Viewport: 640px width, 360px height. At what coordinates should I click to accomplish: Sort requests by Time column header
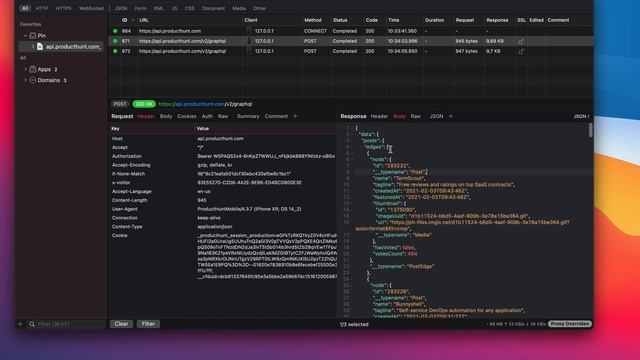[393, 20]
